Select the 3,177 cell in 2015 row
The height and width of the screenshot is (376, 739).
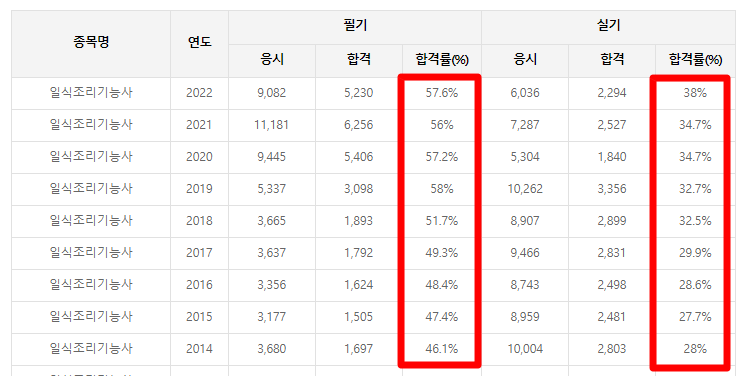coord(271,317)
